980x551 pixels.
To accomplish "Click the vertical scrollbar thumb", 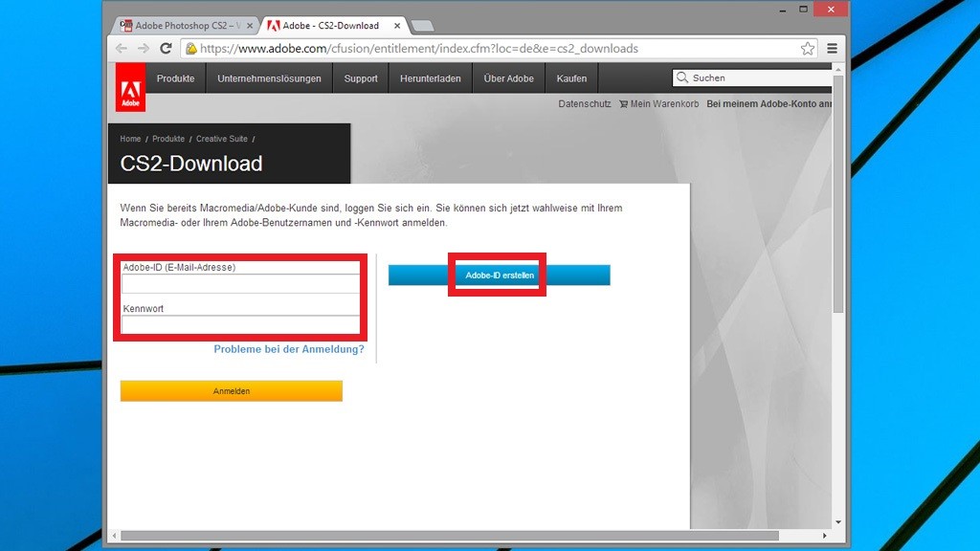I will pos(838,193).
